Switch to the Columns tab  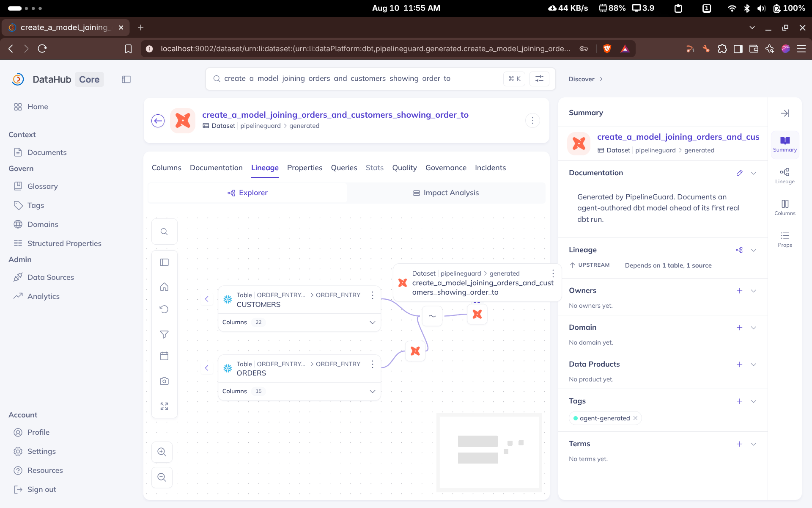click(x=166, y=168)
